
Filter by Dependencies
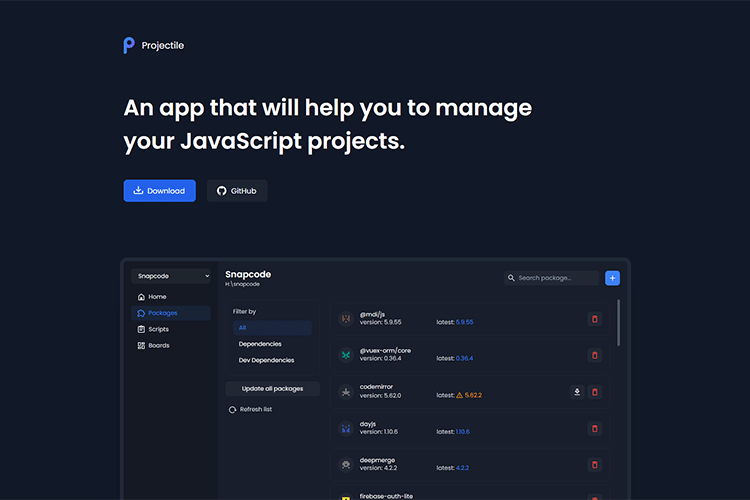tap(260, 344)
